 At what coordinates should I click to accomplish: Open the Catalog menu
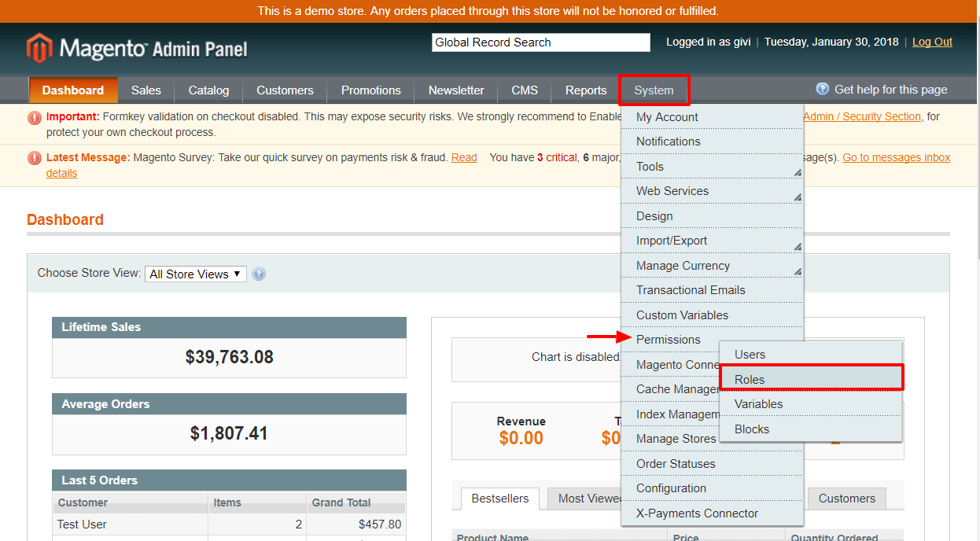tap(208, 90)
